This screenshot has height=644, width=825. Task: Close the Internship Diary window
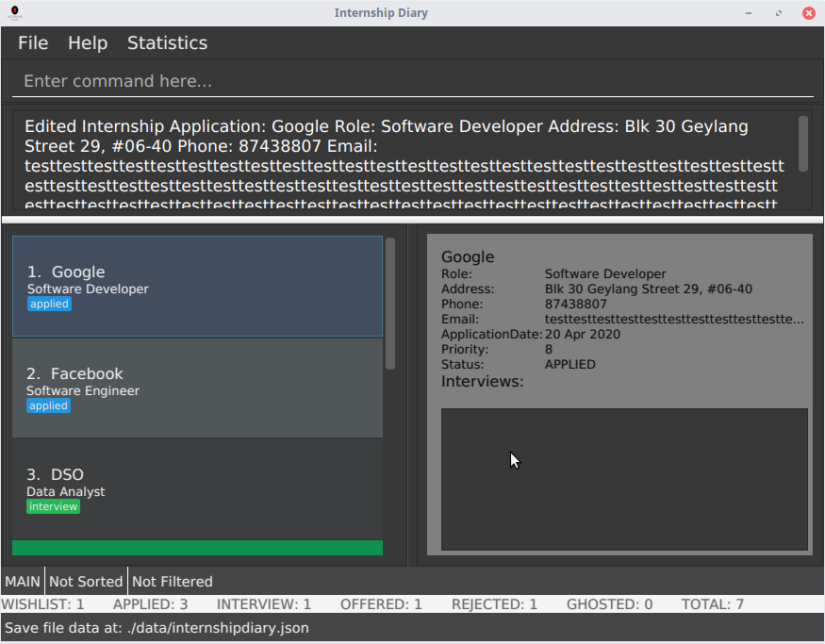pyautogui.click(x=809, y=13)
